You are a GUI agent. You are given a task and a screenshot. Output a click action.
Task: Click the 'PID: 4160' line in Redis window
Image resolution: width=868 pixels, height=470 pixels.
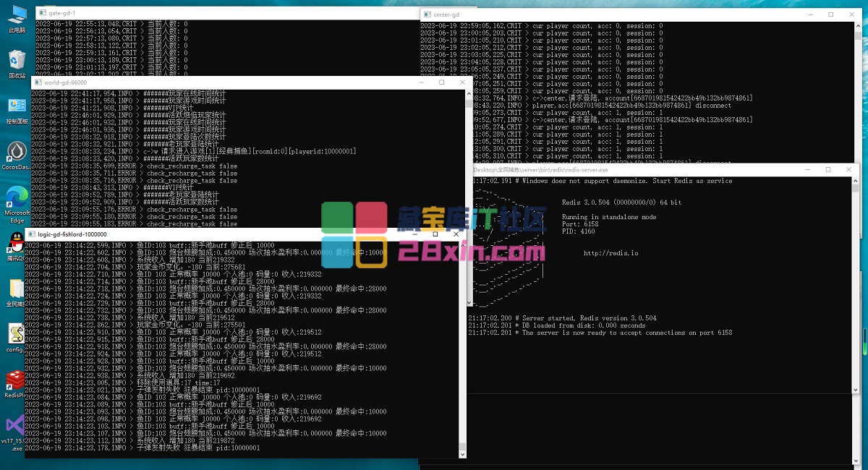[x=579, y=231]
